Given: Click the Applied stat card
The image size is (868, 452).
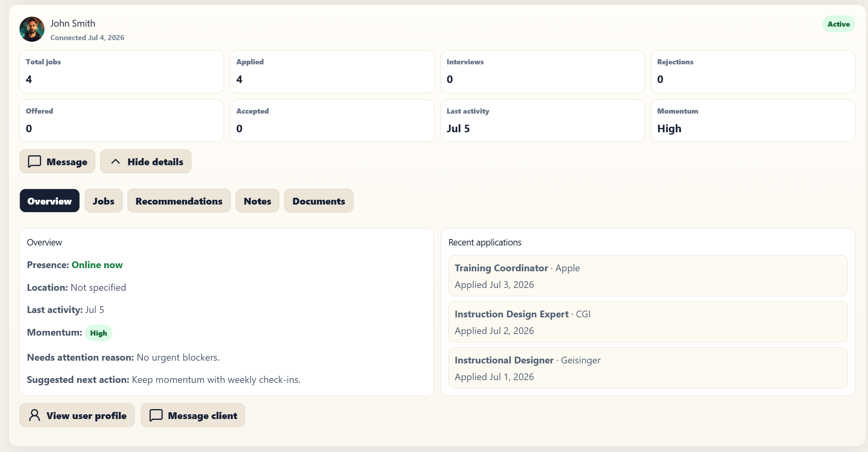Looking at the screenshot, I should (x=332, y=72).
